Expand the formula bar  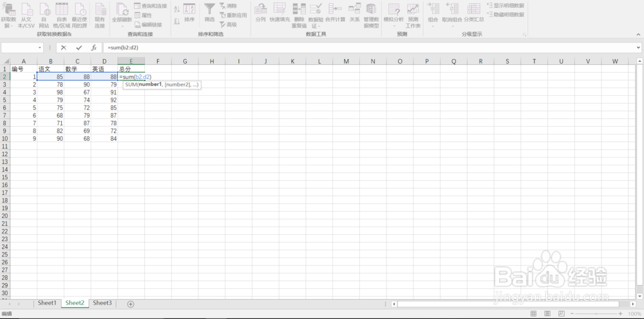pos(639,48)
